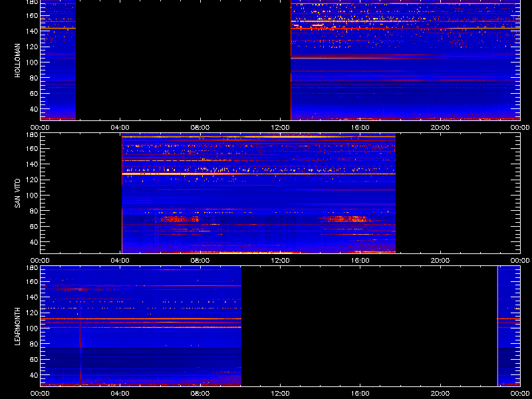Choose the 40 tick label on LEARMONTH axis
This screenshot has height=399, width=532.
tap(35, 375)
